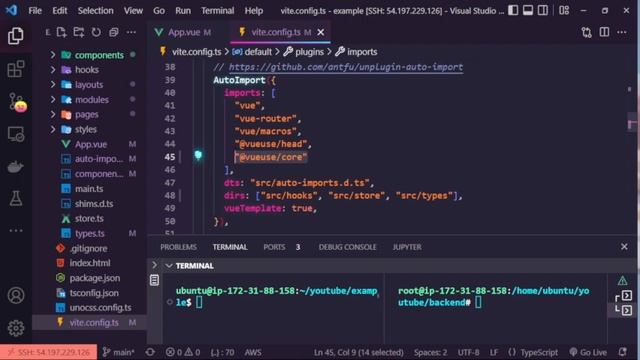The image size is (640, 360).
Task: Toggle bottom panel visibility
Action: click(x=528, y=10)
